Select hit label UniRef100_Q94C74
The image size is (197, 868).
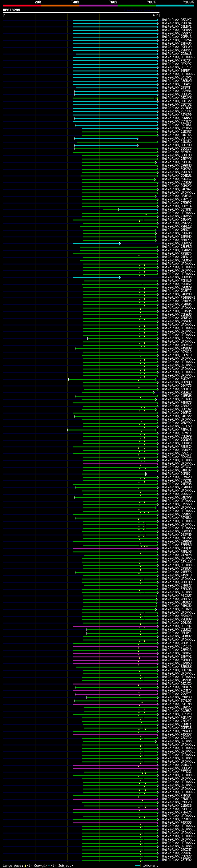tap(176, 765)
